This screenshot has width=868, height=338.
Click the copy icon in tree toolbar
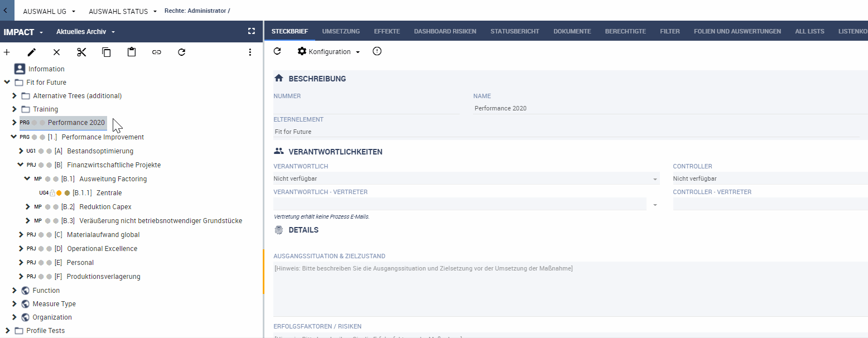click(107, 52)
